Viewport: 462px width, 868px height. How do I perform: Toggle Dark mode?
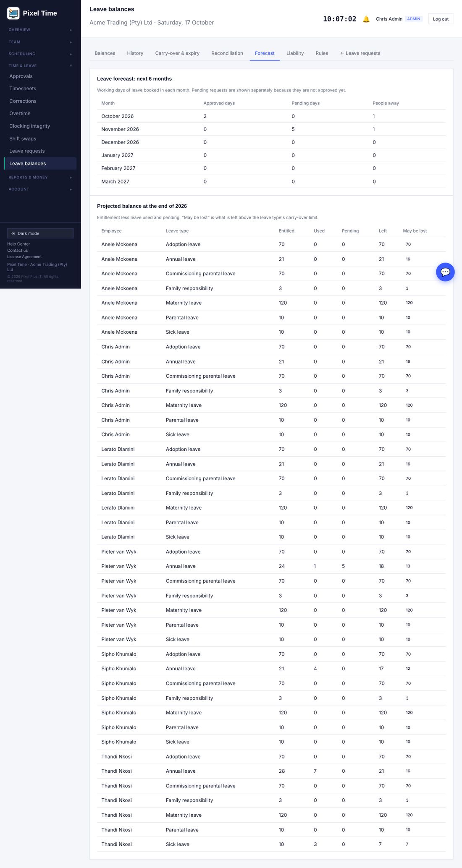pos(40,233)
